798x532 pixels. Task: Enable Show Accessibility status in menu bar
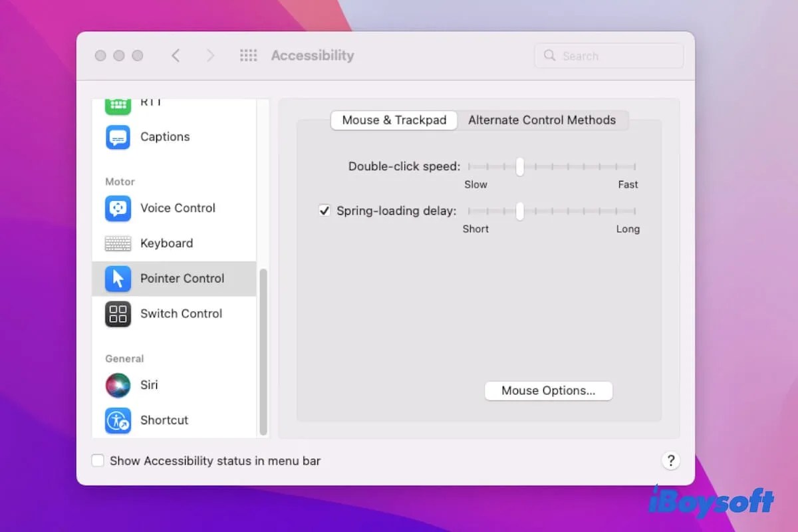point(98,460)
